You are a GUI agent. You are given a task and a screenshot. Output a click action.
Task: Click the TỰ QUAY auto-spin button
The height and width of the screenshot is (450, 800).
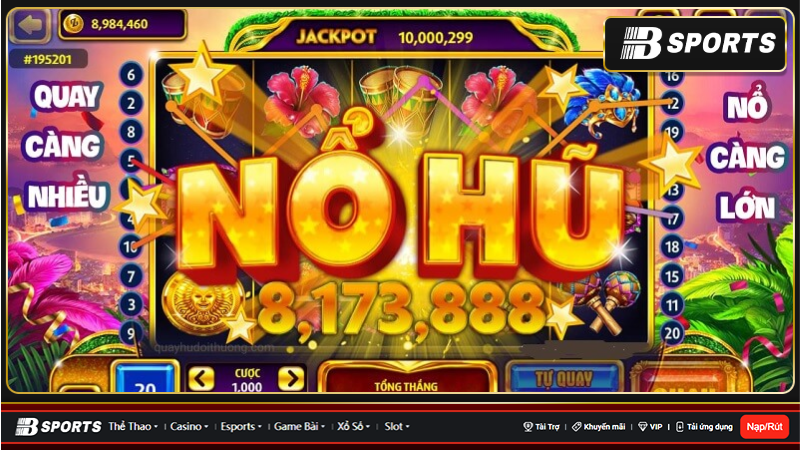pos(564,378)
